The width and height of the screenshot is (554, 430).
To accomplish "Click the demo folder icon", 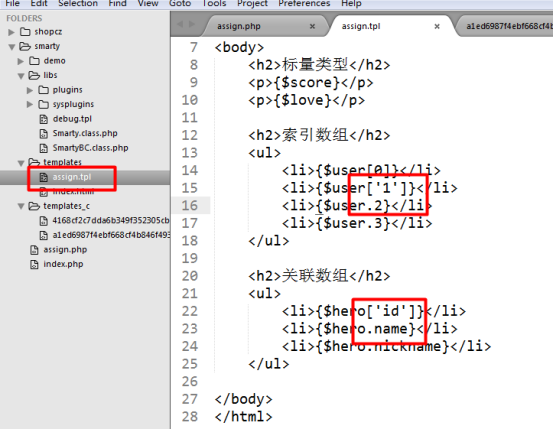I will point(34,61).
